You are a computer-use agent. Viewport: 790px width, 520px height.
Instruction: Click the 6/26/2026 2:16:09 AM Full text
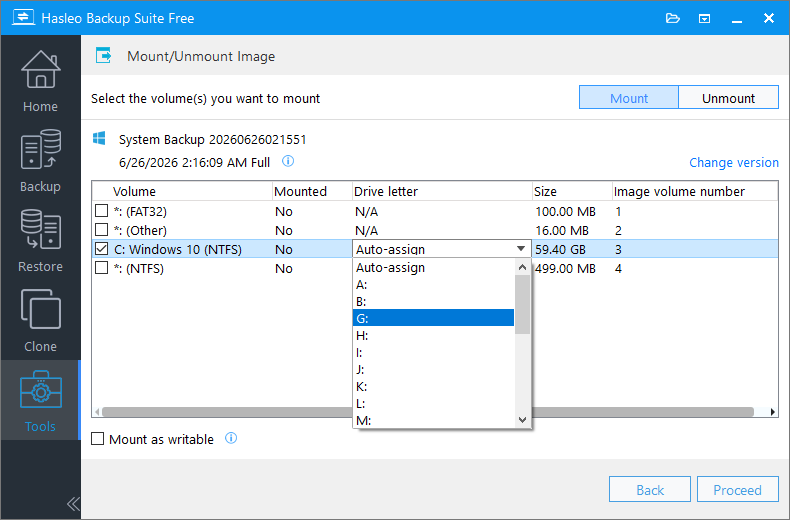pyautogui.click(x=194, y=162)
